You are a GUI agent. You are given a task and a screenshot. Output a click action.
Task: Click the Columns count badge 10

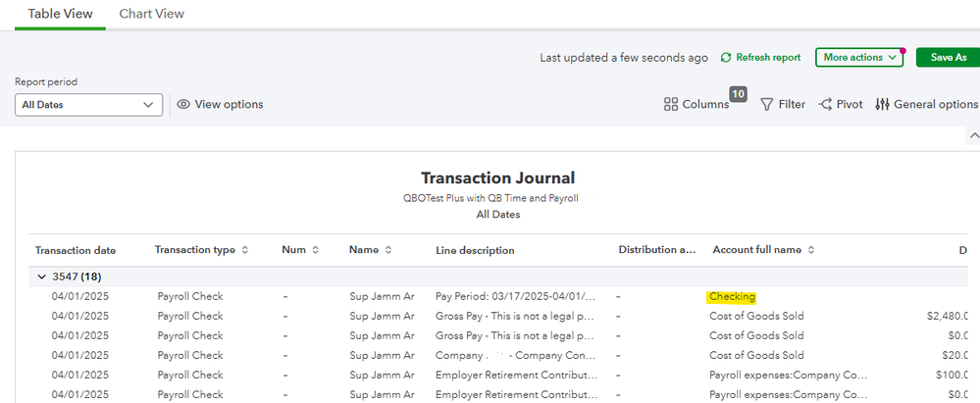pos(738,94)
